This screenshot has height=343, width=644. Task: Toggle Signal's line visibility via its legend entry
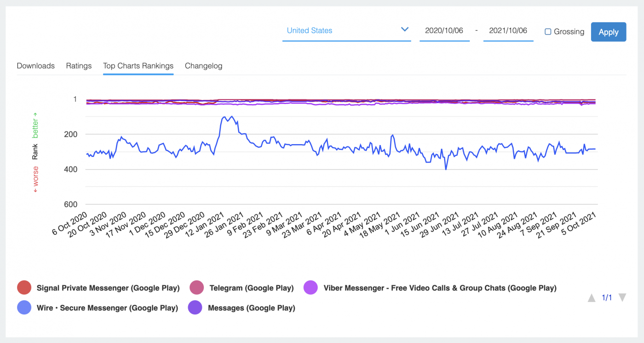108,287
